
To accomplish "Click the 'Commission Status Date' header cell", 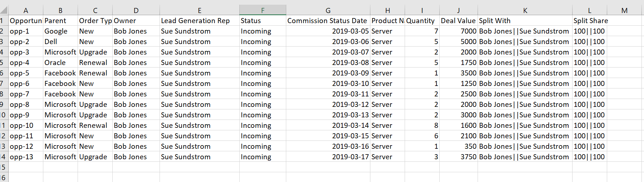I will 328,21.
